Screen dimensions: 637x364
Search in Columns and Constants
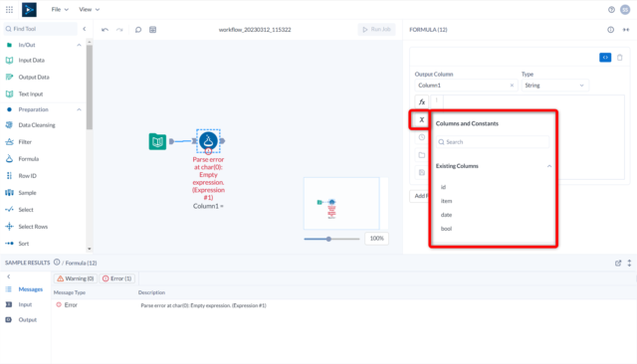[x=493, y=142]
